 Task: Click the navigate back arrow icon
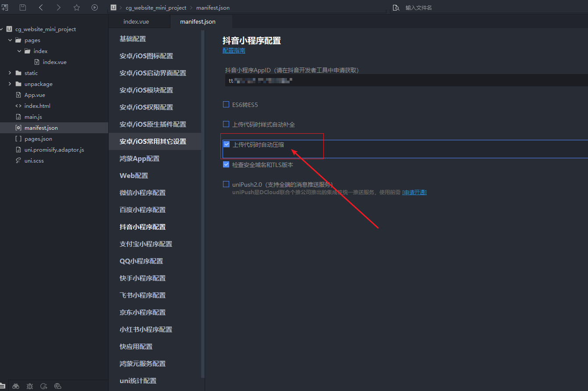coord(40,7)
